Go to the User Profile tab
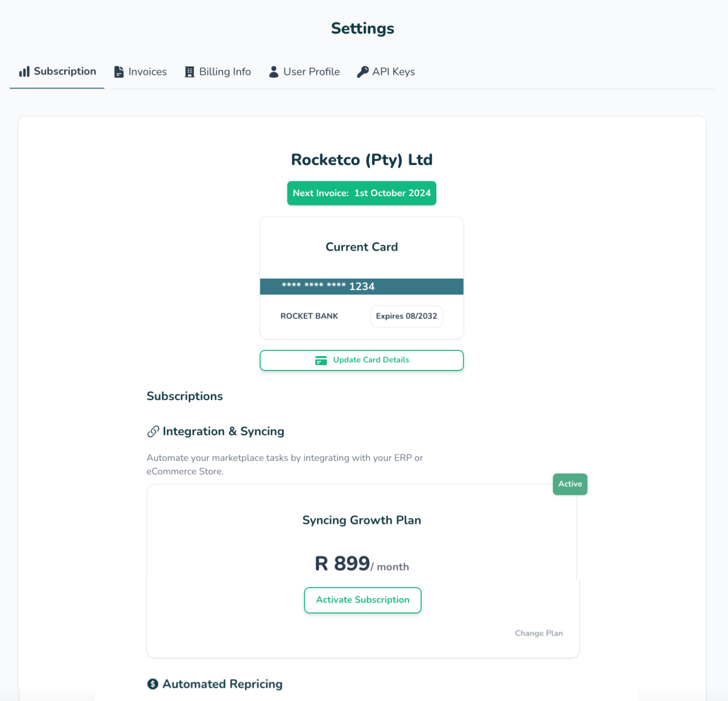Viewport: 728px width, 701px height. 304,72
